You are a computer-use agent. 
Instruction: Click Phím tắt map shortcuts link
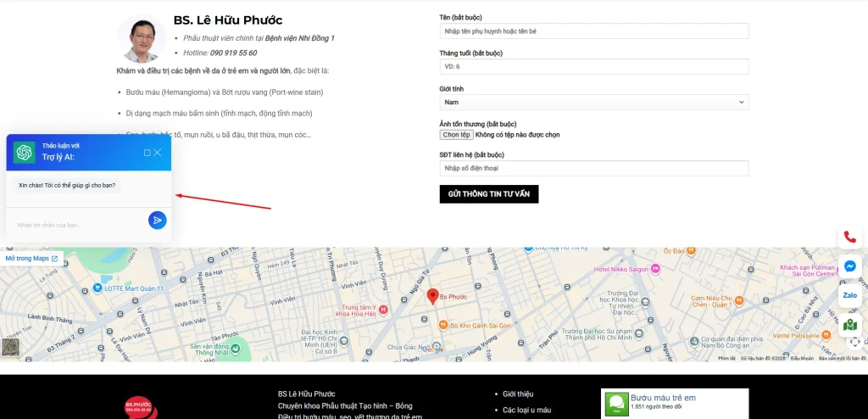(x=726, y=359)
